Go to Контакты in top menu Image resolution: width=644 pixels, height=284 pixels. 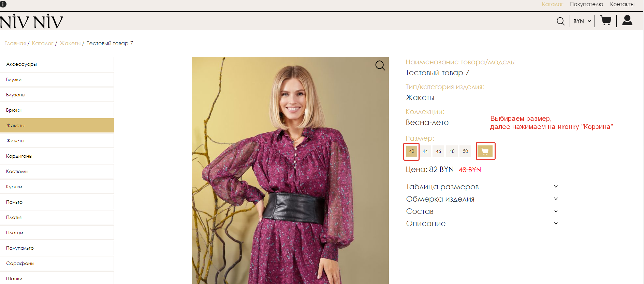622,4
